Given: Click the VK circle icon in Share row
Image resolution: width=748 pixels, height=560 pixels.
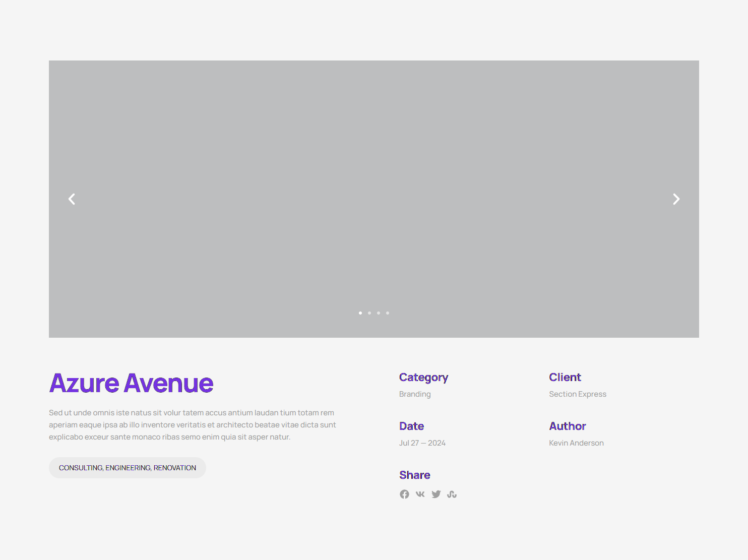Looking at the screenshot, I should 420,494.
